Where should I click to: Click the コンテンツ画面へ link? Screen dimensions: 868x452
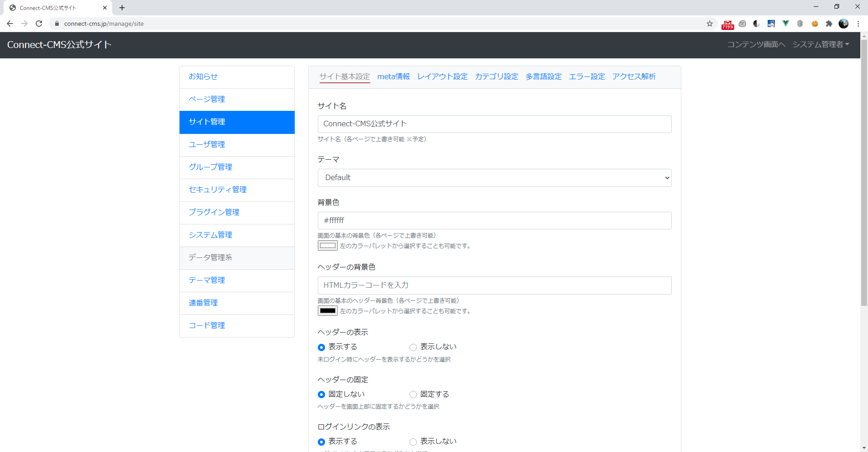coord(756,44)
